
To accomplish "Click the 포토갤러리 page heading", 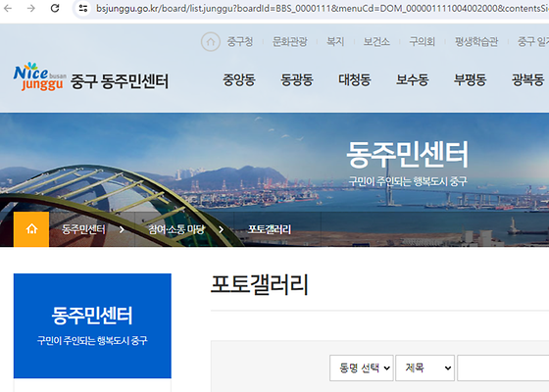I will click(x=260, y=284).
